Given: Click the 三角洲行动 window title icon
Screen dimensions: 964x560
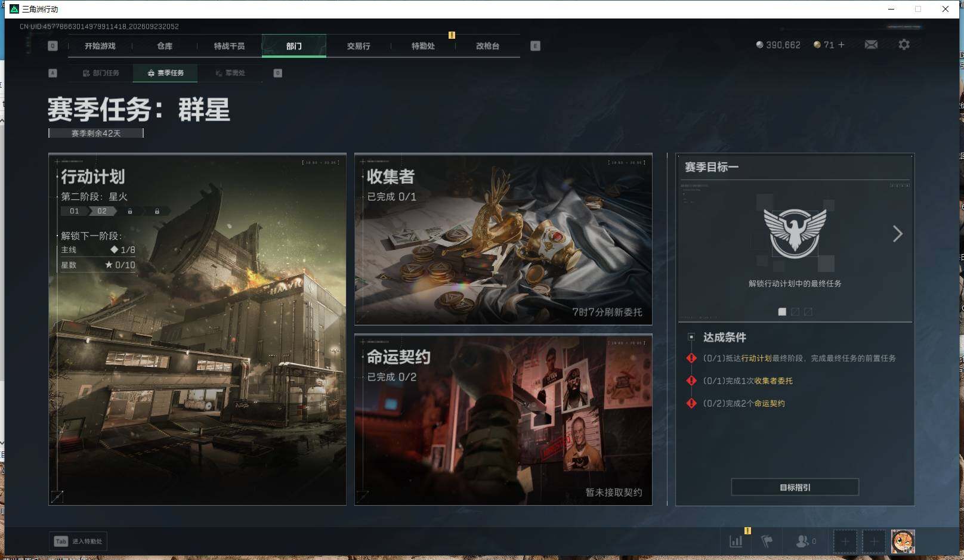Looking at the screenshot, I should coord(14,9).
